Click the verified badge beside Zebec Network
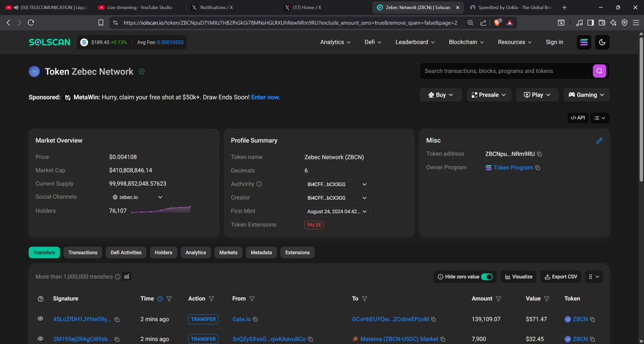 [142, 71]
